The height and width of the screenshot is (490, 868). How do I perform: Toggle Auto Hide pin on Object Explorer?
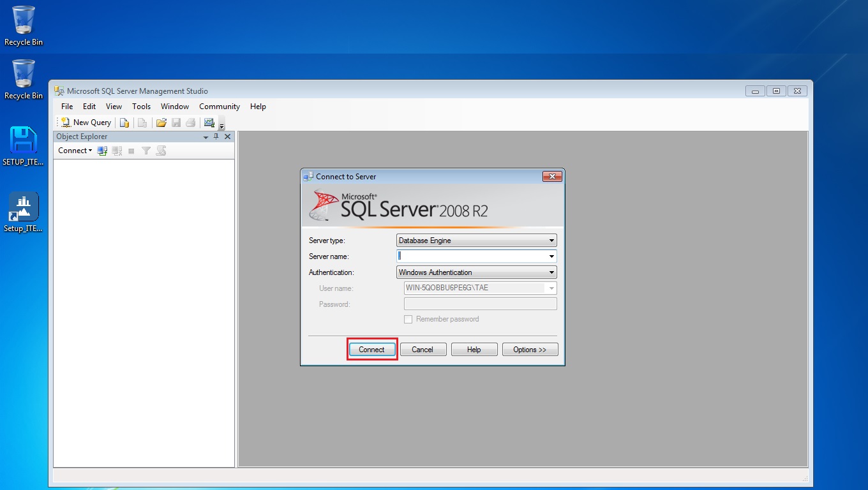pyautogui.click(x=216, y=137)
